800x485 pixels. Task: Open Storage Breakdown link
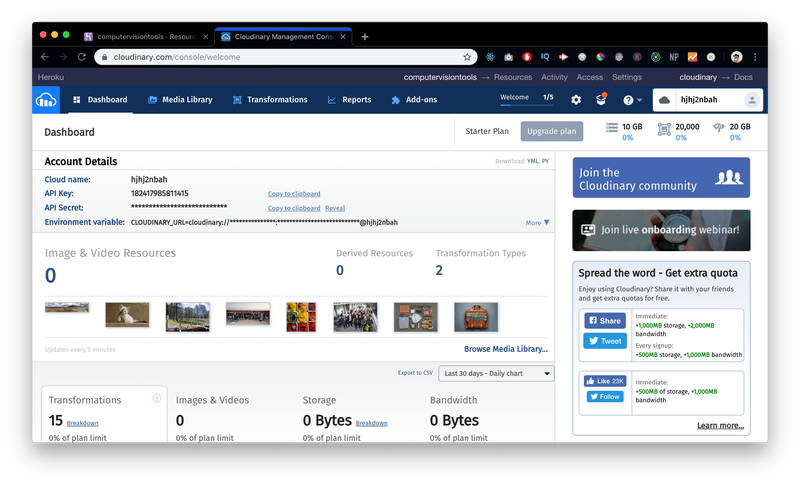[x=371, y=423]
